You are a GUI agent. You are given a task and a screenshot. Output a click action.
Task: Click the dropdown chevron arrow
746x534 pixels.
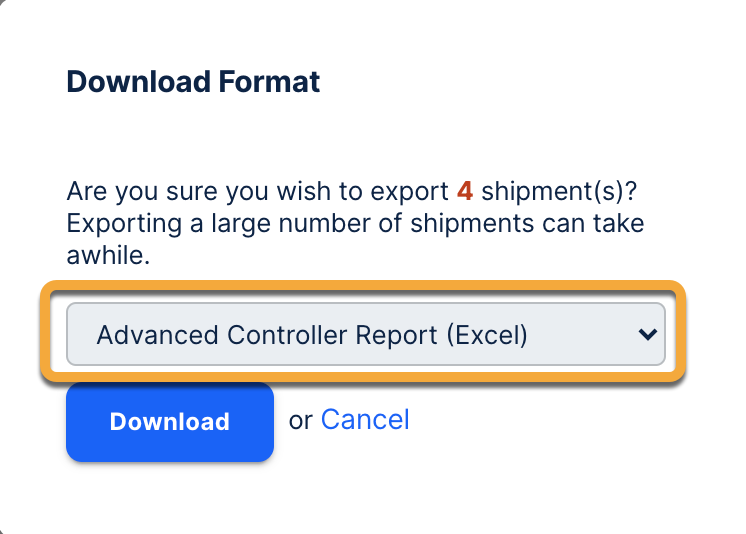648,335
